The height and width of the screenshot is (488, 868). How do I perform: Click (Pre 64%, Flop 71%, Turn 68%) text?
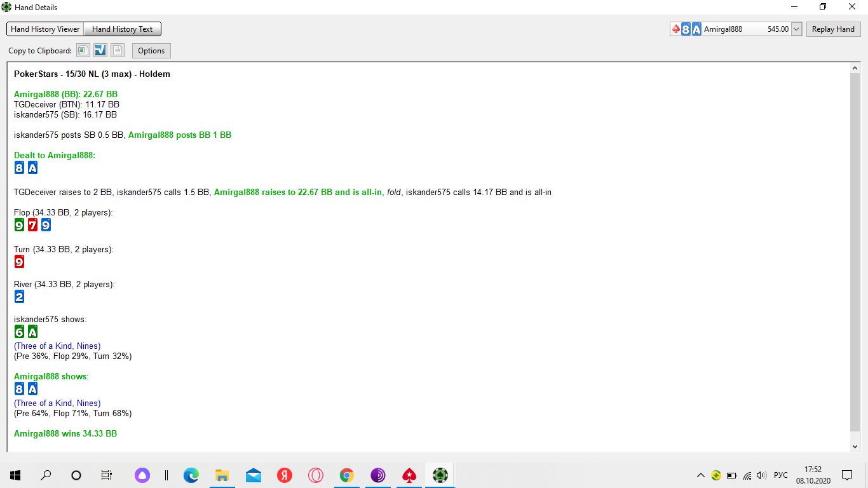pos(72,414)
